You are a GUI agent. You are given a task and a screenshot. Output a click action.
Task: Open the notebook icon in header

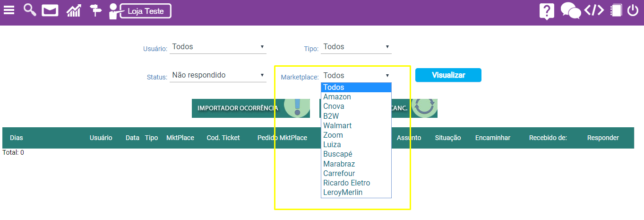coord(615,10)
